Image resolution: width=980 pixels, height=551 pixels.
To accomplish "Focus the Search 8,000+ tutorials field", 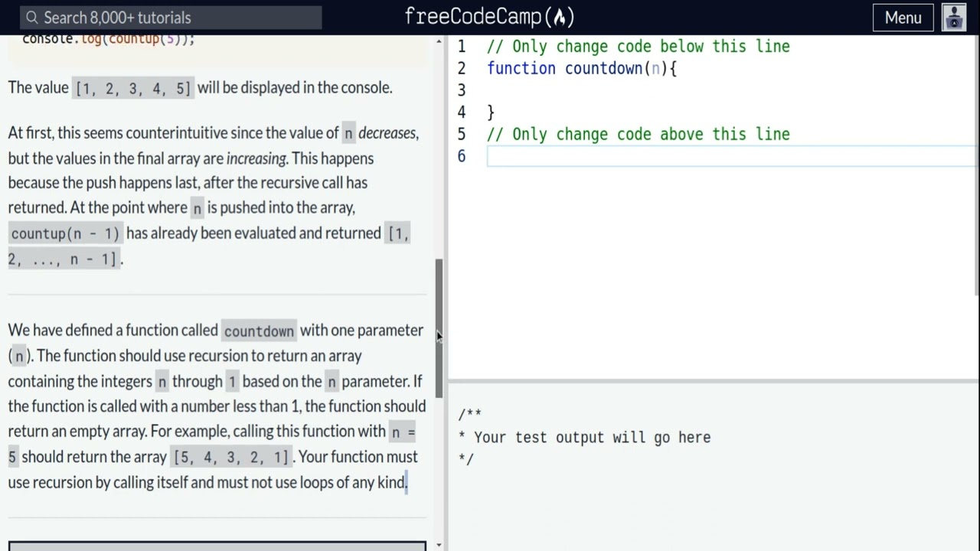I will pyautogui.click(x=171, y=18).
